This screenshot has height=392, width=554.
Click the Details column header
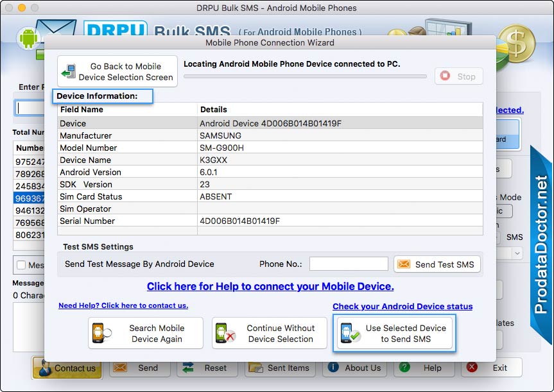pos(340,110)
